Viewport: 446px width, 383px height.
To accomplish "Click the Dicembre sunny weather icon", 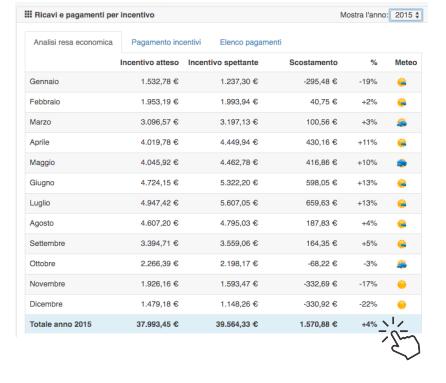I will 402,305.
